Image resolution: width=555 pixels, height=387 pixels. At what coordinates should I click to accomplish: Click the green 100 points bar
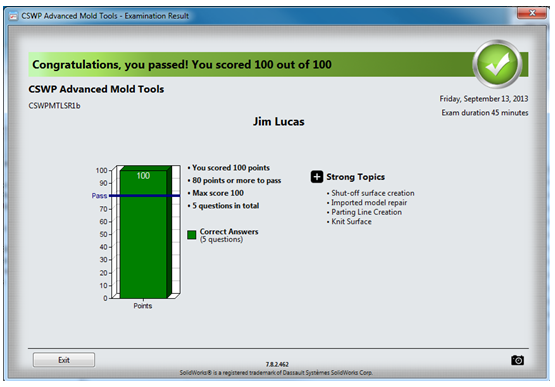click(143, 234)
